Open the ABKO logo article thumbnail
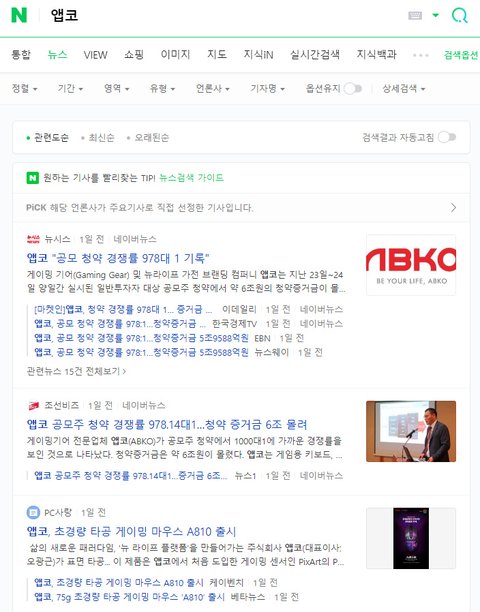The image size is (480, 612). point(411,265)
